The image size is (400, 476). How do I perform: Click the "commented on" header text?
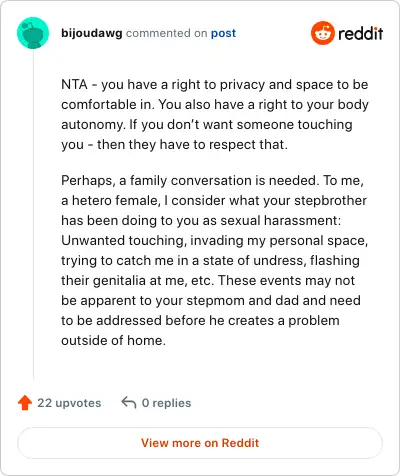(167, 33)
